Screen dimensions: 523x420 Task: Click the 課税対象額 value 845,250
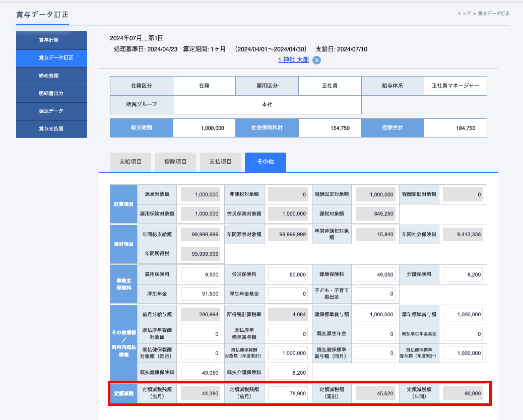pos(375,214)
